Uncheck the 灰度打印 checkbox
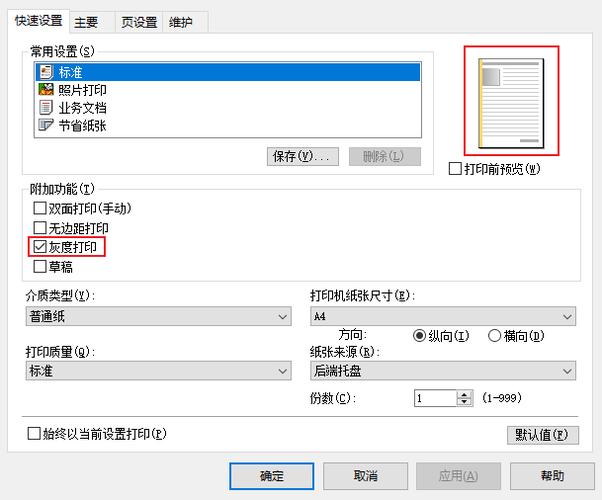The image size is (602, 500). [40, 247]
